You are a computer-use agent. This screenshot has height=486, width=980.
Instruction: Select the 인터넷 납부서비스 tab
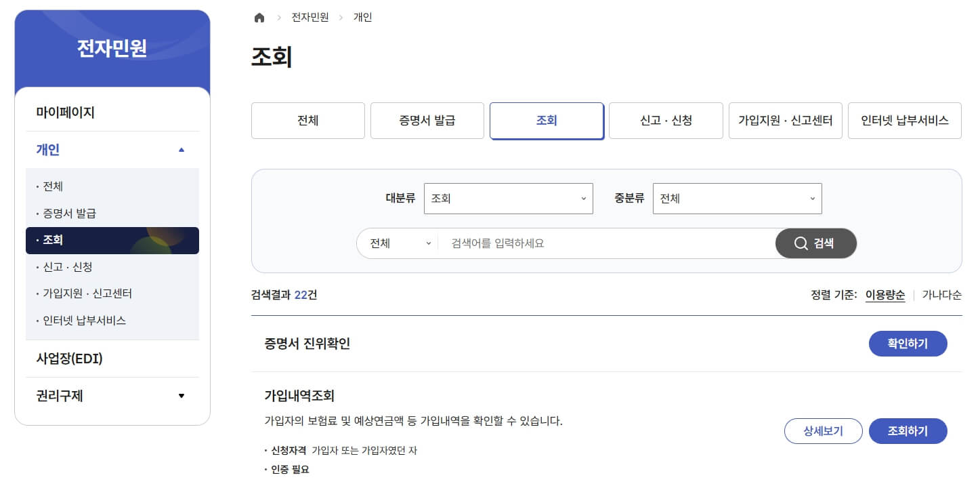coord(904,120)
